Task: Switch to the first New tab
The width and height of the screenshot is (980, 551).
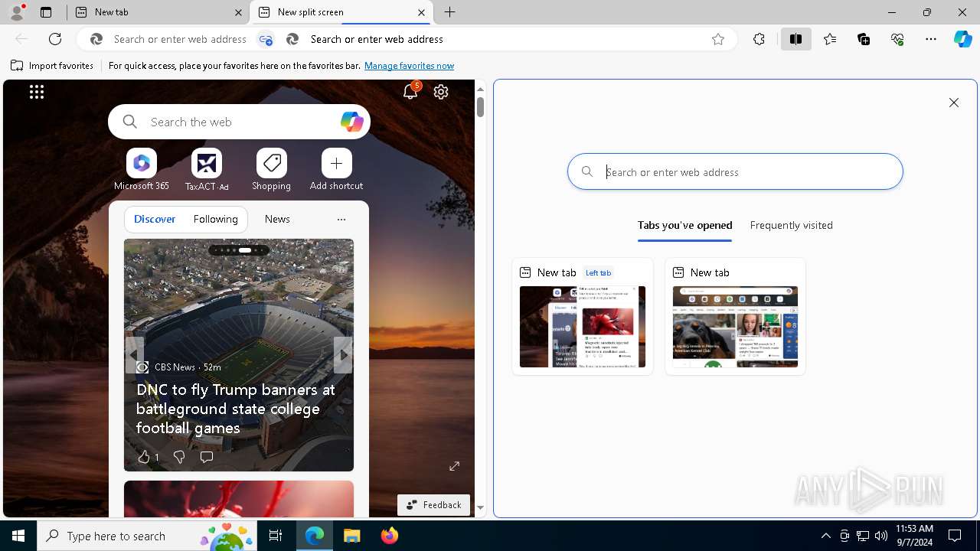Action: [158, 12]
